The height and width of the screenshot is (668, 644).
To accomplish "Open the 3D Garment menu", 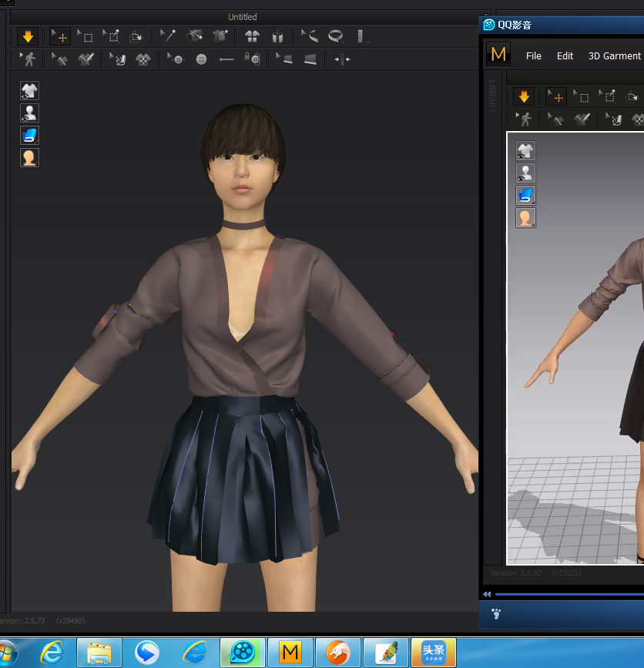I will [614, 55].
